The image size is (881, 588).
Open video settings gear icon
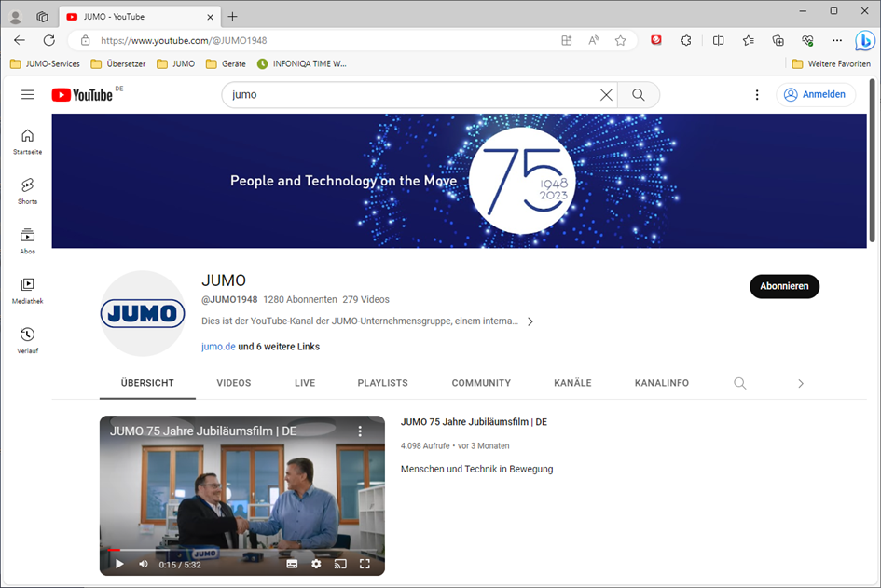point(316,564)
